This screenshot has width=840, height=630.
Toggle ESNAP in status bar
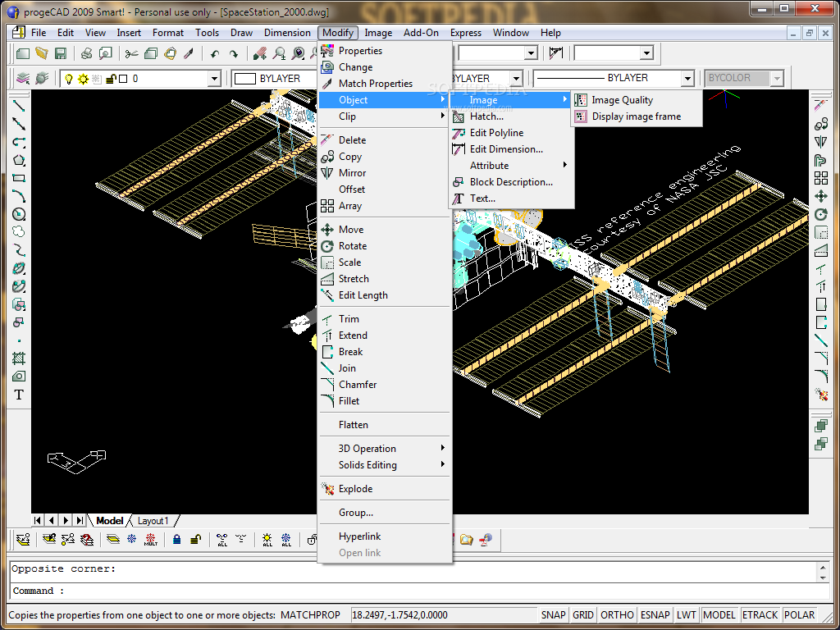coord(655,615)
